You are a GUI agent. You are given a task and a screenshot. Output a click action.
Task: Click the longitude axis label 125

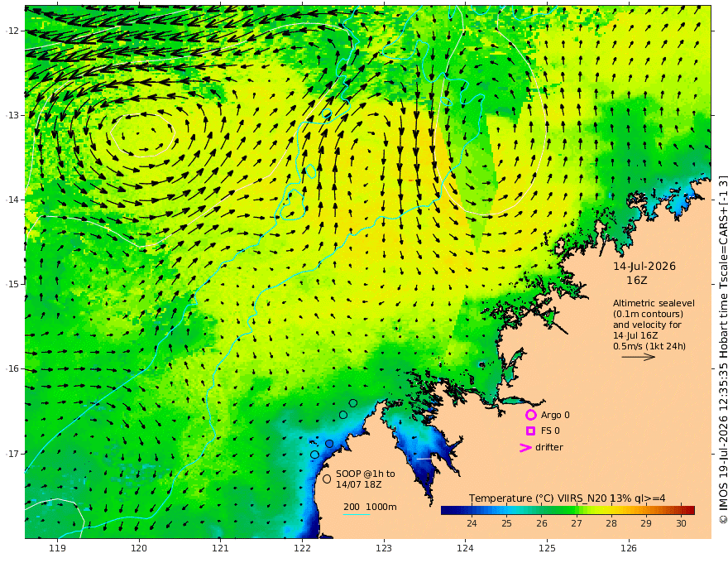(548, 548)
